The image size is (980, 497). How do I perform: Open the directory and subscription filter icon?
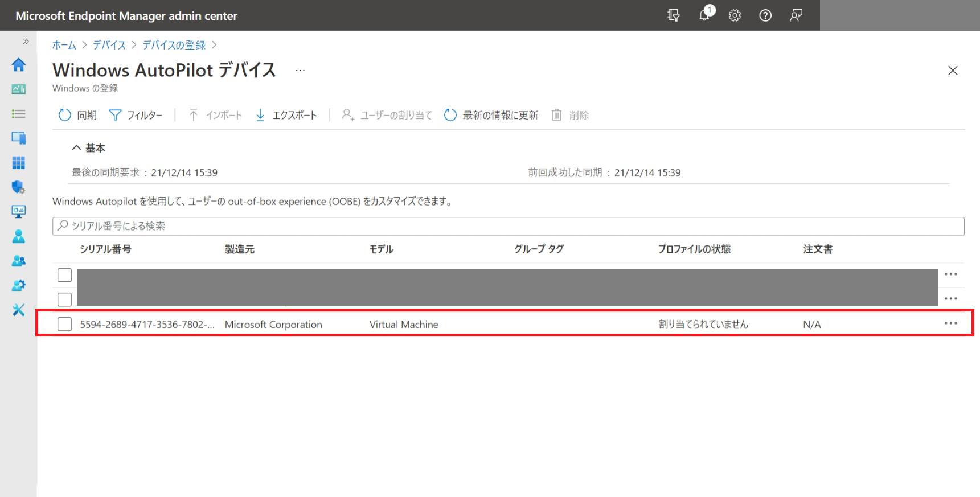674,15
